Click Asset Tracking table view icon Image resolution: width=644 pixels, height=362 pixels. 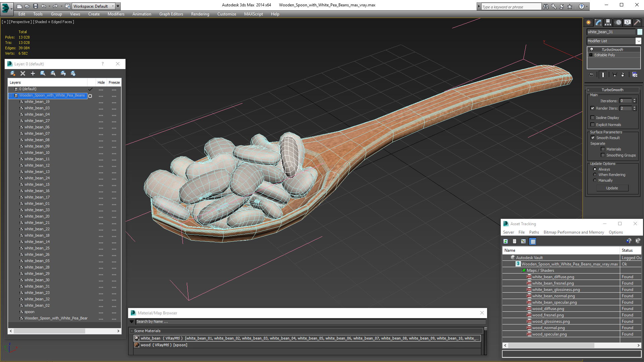[533, 241]
